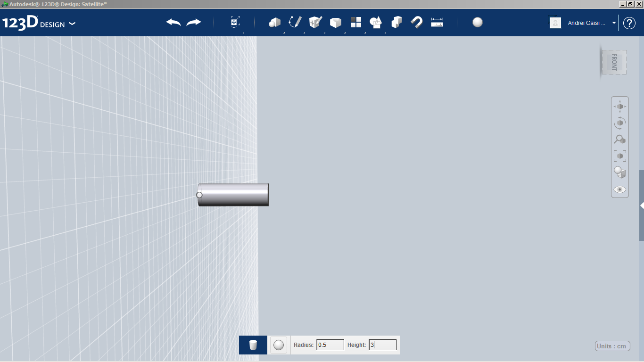Screen dimensions: 644x362
Task: Click the sphere icon in bottom bar
Action: point(279,345)
